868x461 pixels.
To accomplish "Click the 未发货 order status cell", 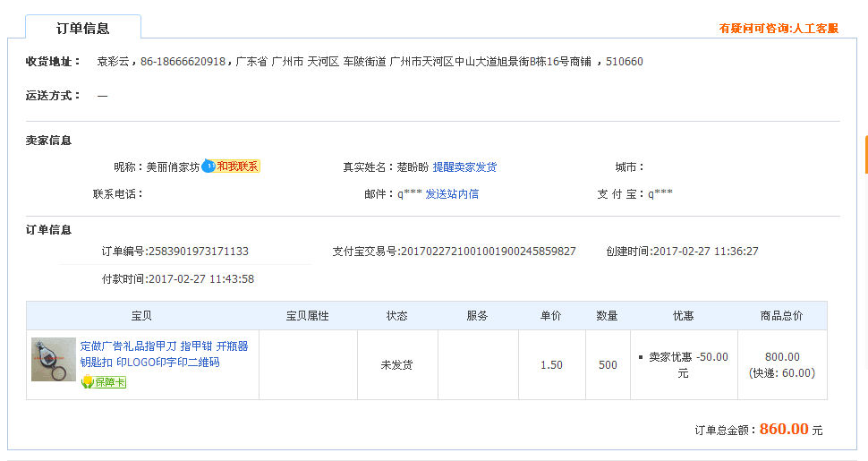I will tap(397, 365).
